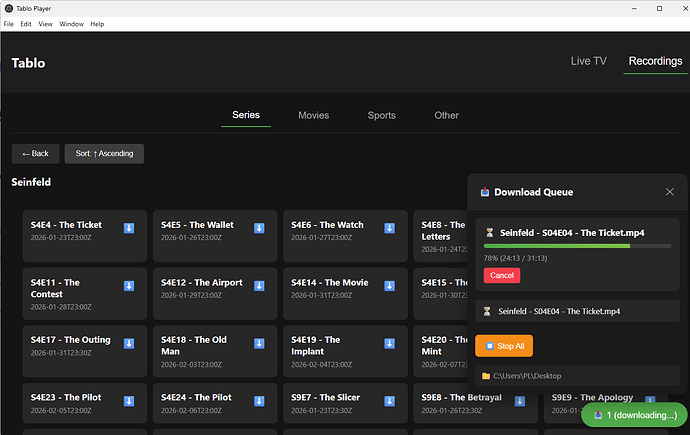
Task: Click the Tablo logo text
Action: click(28, 63)
